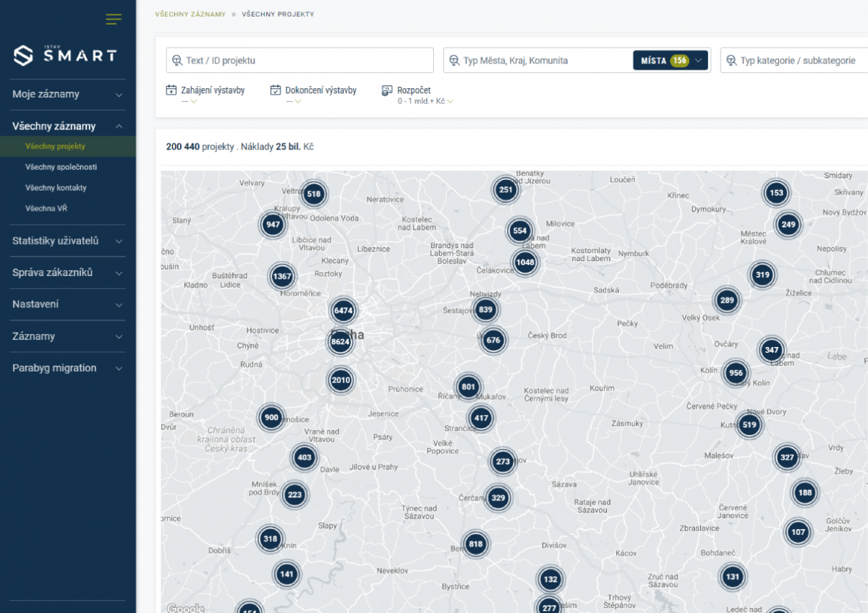
Task: Click the Rozpočet budget icon
Action: pyautogui.click(x=387, y=90)
